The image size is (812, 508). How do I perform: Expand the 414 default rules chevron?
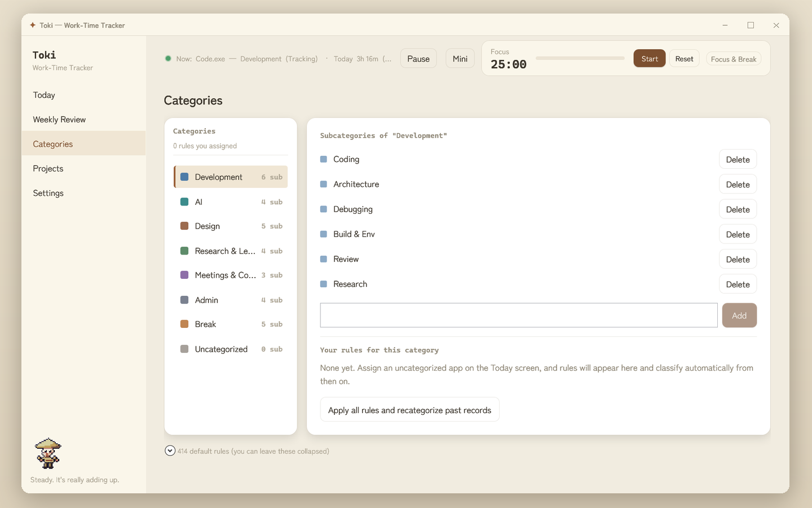[170, 450]
